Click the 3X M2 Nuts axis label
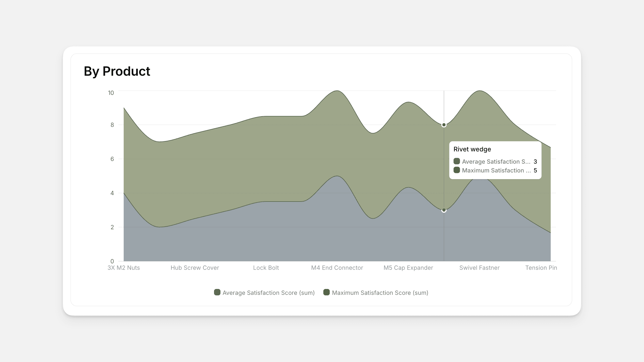This screenshot has width=644, height=362. tap(124, 268)
